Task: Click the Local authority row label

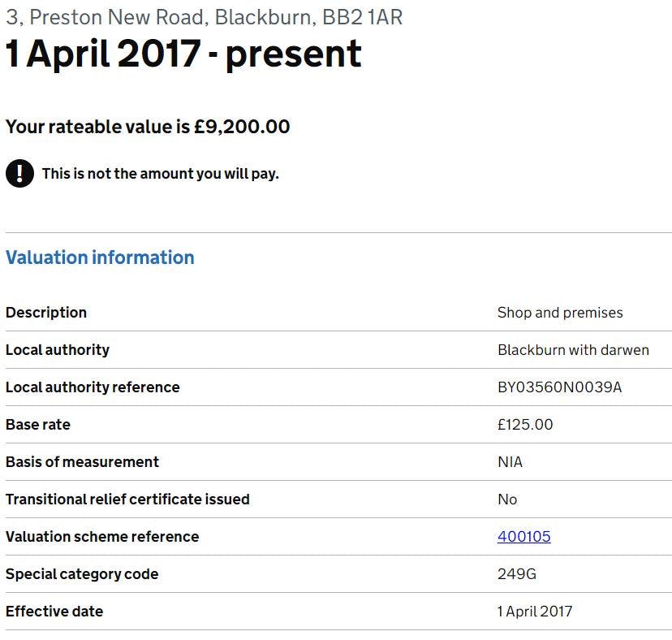Action: [x=58, y=350]
